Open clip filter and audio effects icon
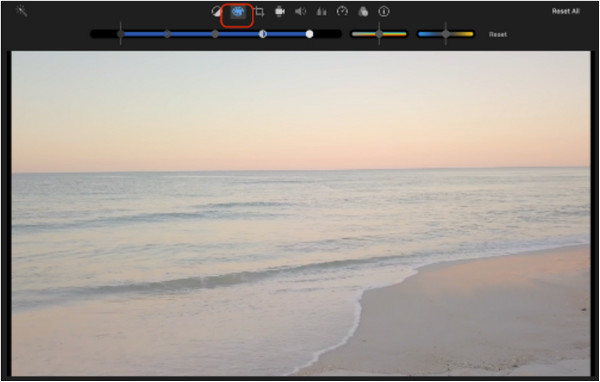Viewport: 600px width, 382px height. pos(363,11)
